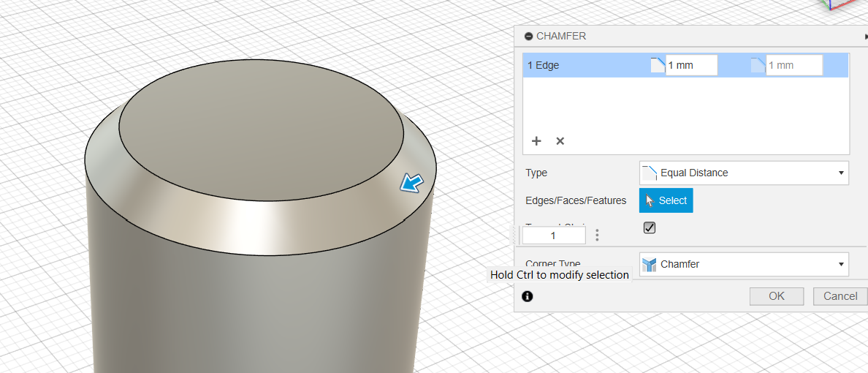Click the chamfer icon beside the first 1 mm field

click(x=658, y=65)
